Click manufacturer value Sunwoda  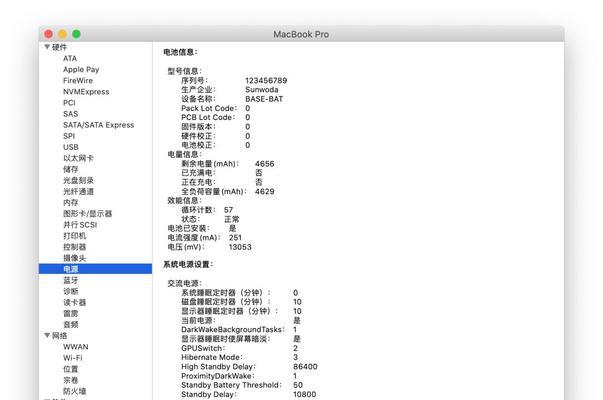[x=262, y=90]
